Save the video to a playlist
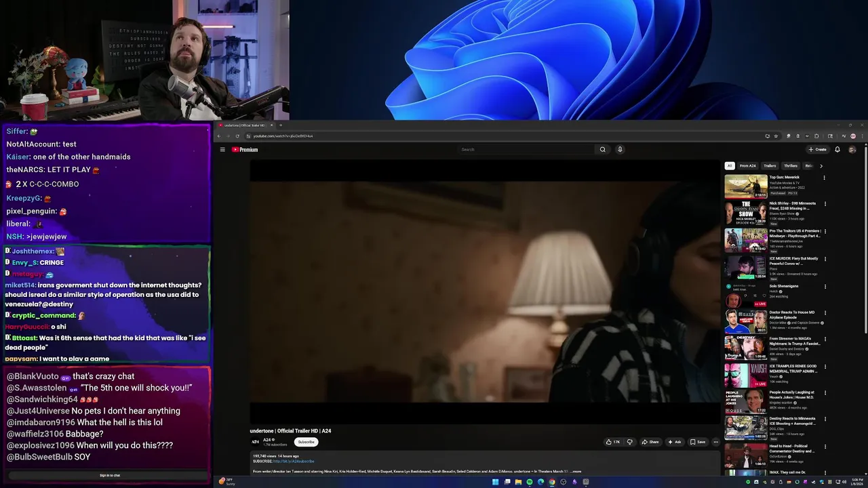This screenshot has height=488, width=868. (x=698, y=442)
